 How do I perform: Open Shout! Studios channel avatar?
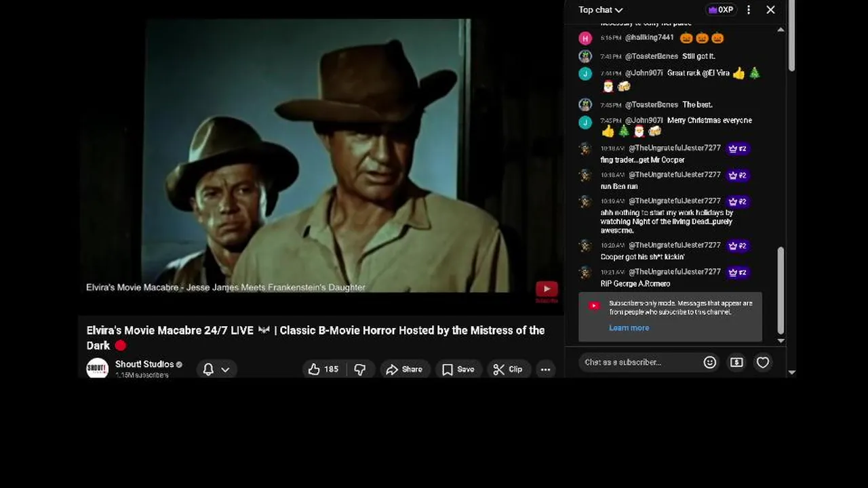[x=98, y=369]
